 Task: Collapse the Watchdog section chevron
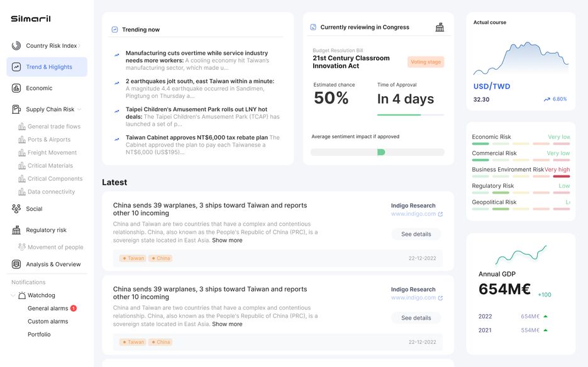point(13,295)
